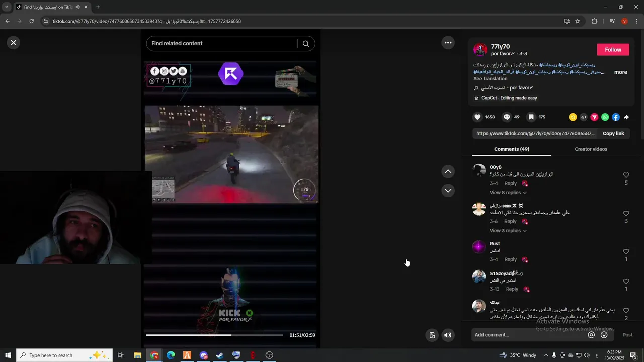Open the three-dot more options menu
Image resolution: width=644 pixels, height=362 pixels.
pyautogui.click(x=448, y=43)
